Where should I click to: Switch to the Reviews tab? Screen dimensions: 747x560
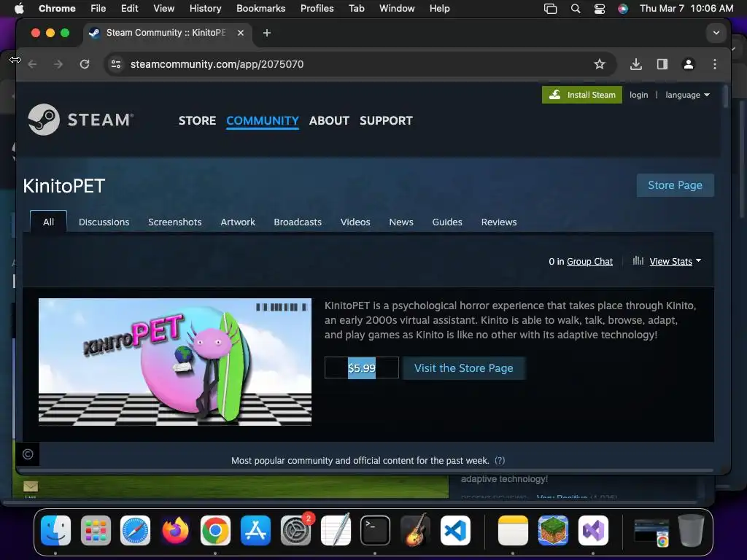click(x=499, y=222)
